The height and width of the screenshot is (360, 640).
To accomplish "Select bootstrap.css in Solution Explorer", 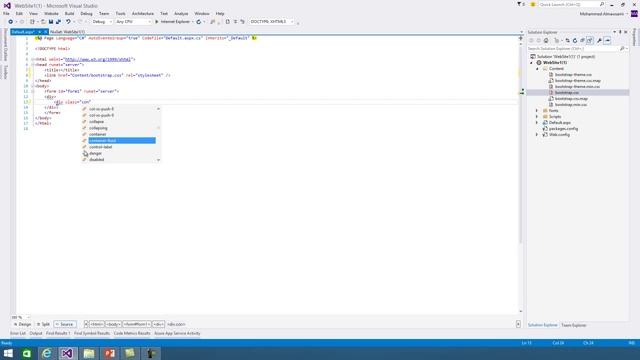I will click(567, 93).
